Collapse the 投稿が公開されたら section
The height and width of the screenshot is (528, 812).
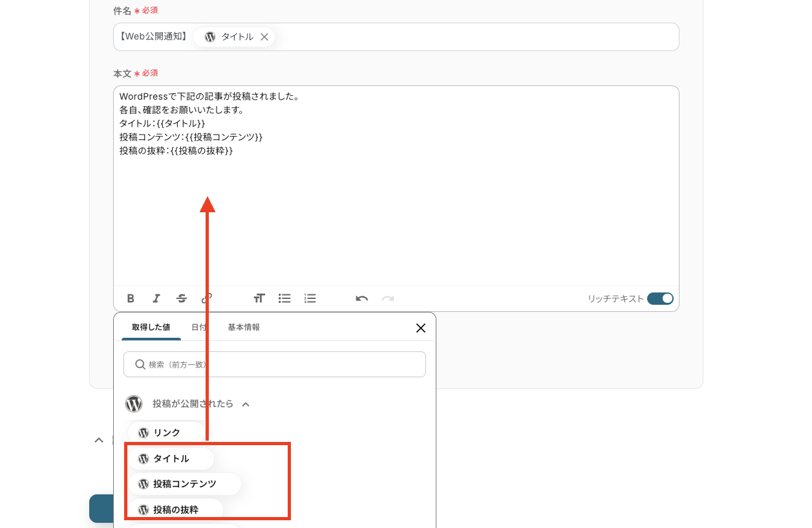tap(246, 404)
